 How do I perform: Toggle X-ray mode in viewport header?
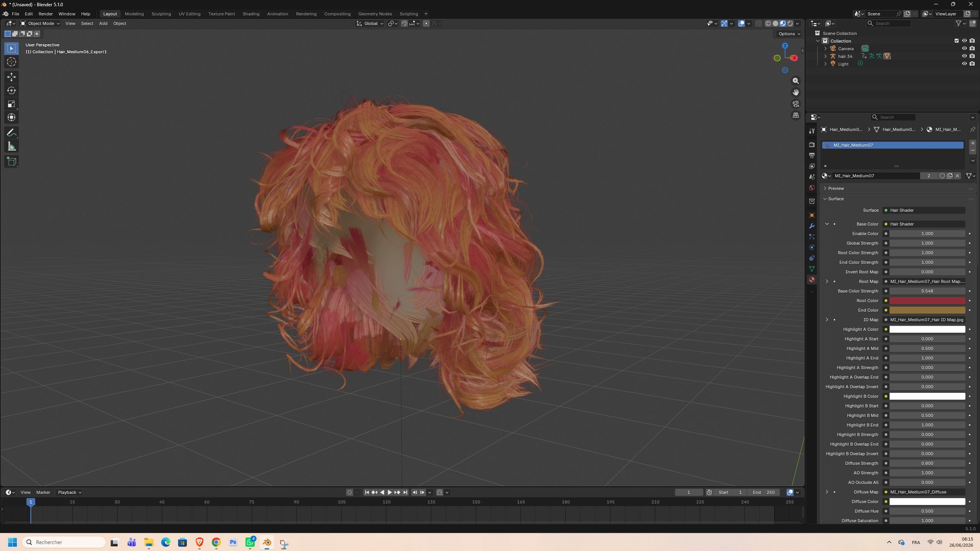tap(758, 23)
